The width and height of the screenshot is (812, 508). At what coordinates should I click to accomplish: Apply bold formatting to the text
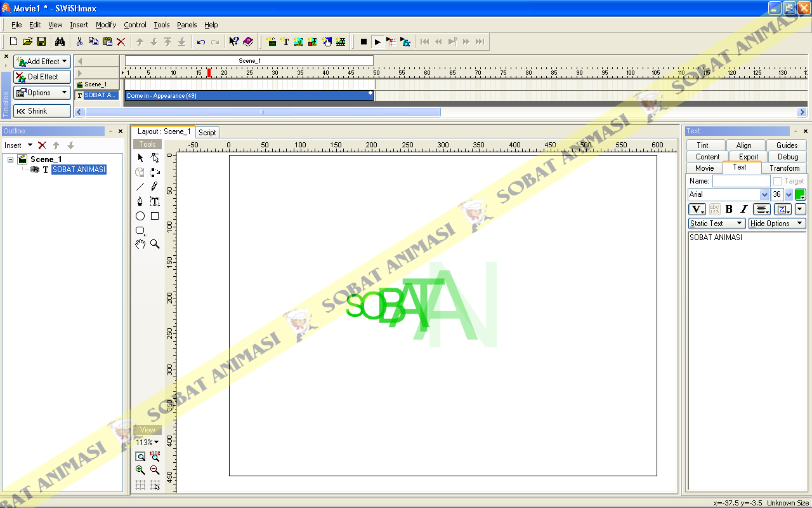coord(729,210)
